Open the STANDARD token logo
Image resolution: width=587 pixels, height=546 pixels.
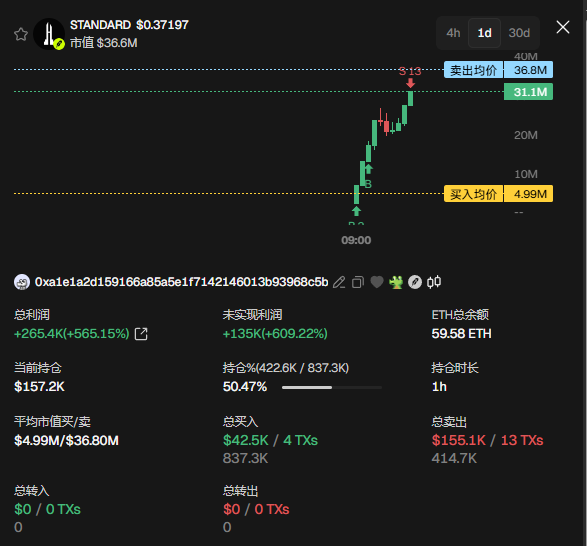click(x=49, y=34)
